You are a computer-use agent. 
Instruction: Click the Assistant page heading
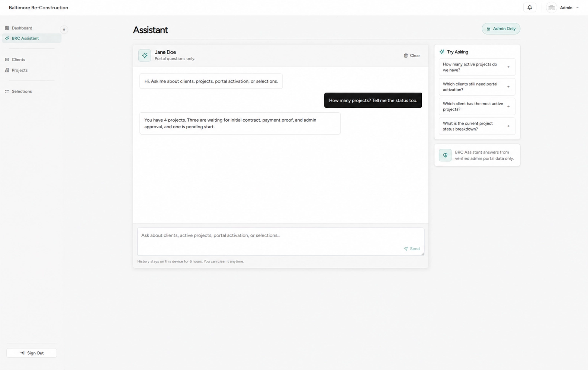click(150, 30)
